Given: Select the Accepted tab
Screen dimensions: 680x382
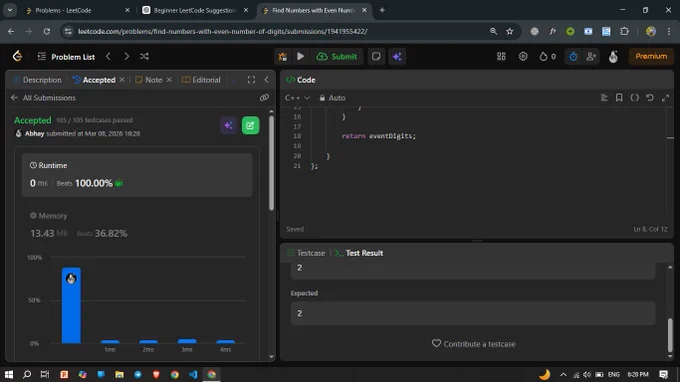Looking at the screenshot, I should 94,80.
